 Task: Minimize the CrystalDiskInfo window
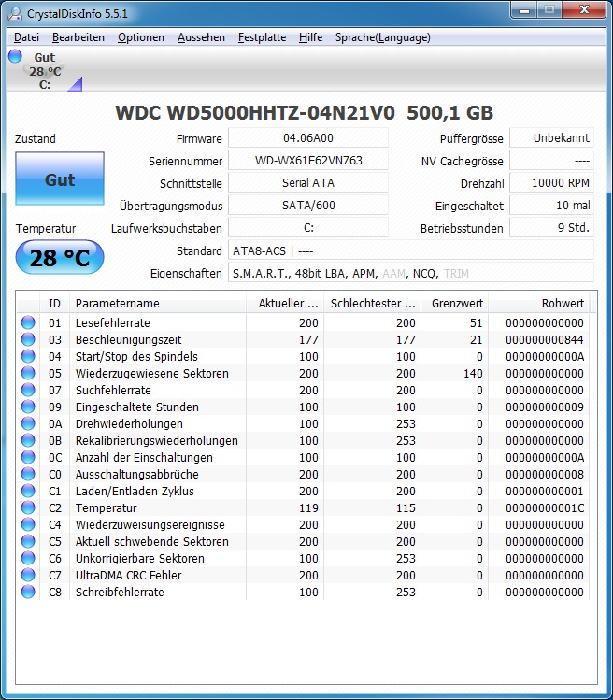tap(524, 10)
